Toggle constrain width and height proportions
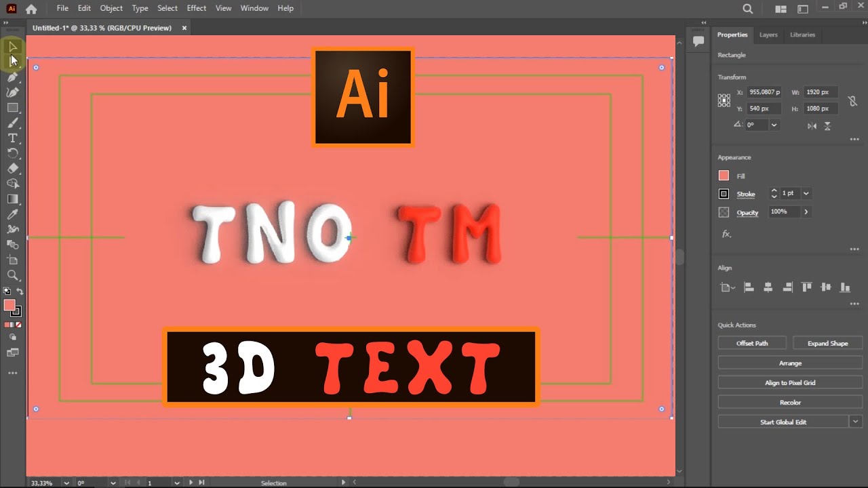This screenshot has height=488, width=868. coord(852,101)
